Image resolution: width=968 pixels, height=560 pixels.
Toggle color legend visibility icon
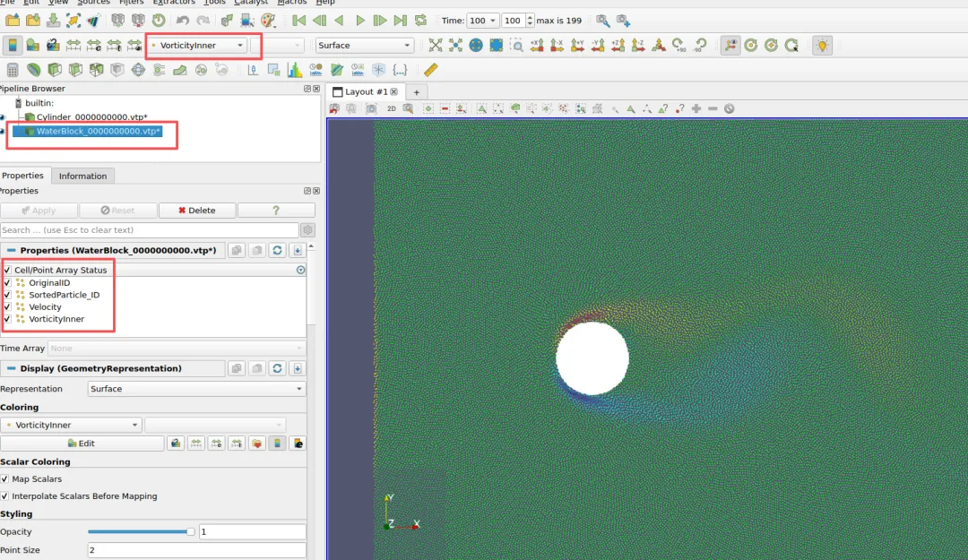pyautogui.click(x=13, y=45)
